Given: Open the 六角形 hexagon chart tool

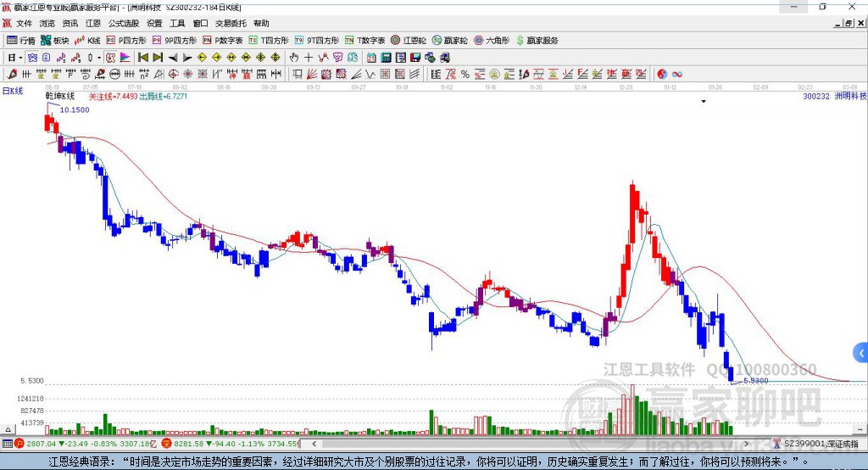Looking at the screenshot, I should point(492,41).
